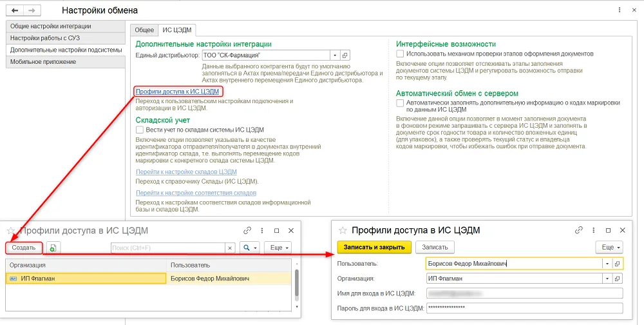Click the Поиск (Ctrl+F) search field

point(168,248)
